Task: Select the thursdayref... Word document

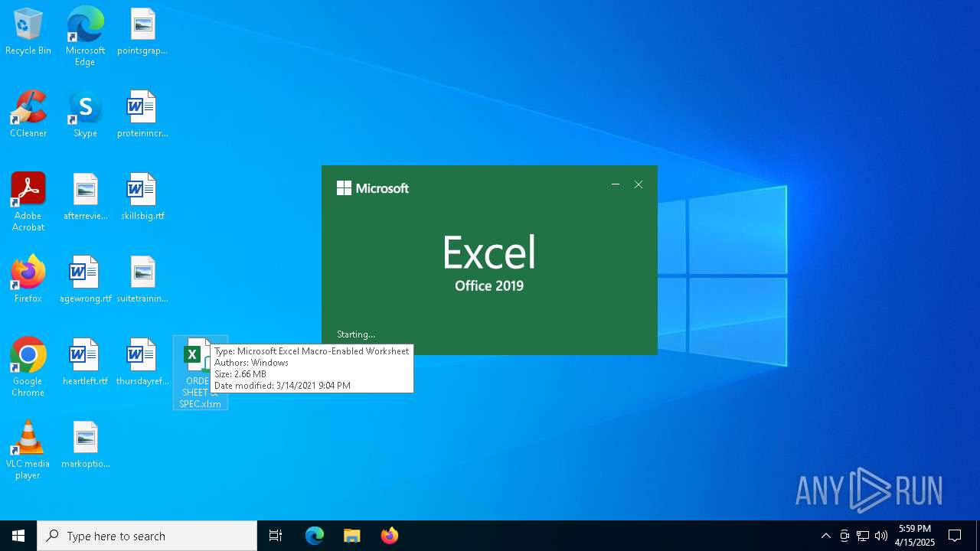Action: pos(142,363)
